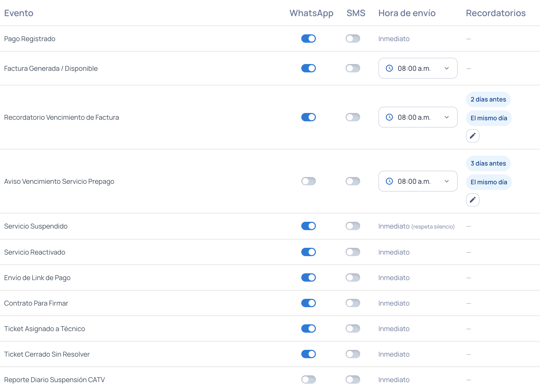Enable SMS for Factura Generada / Disponible

pos(353,68)
